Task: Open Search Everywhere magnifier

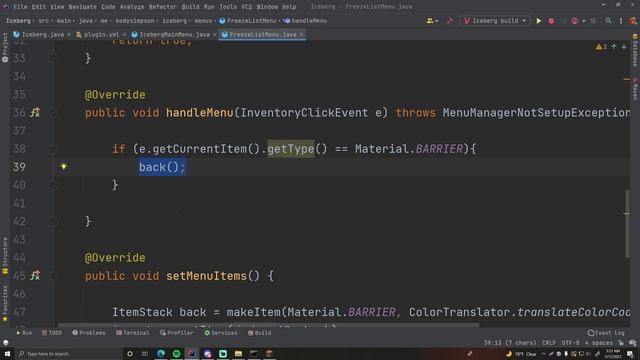Action: coord(608,20)
